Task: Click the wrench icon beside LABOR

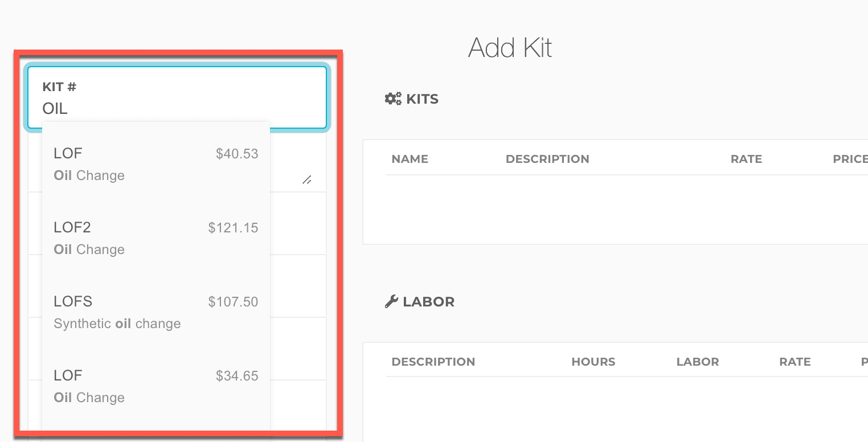Action: [391, 301]
